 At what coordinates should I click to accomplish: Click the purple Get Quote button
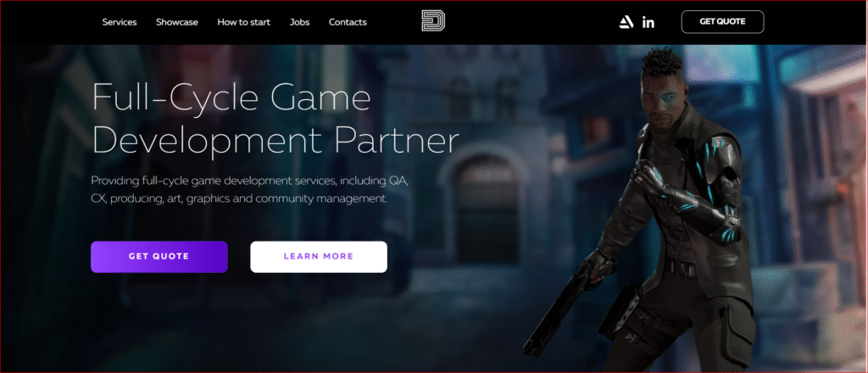tap(159, 256)
